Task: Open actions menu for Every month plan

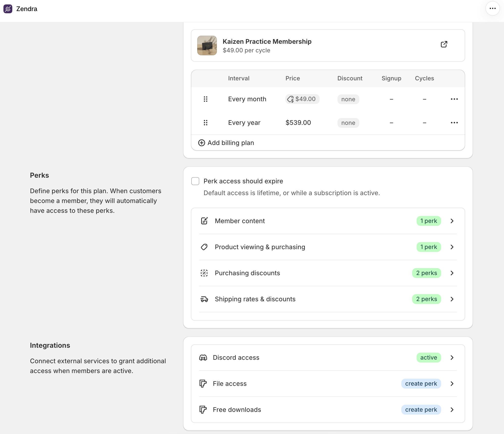Action: coord(454,99)
